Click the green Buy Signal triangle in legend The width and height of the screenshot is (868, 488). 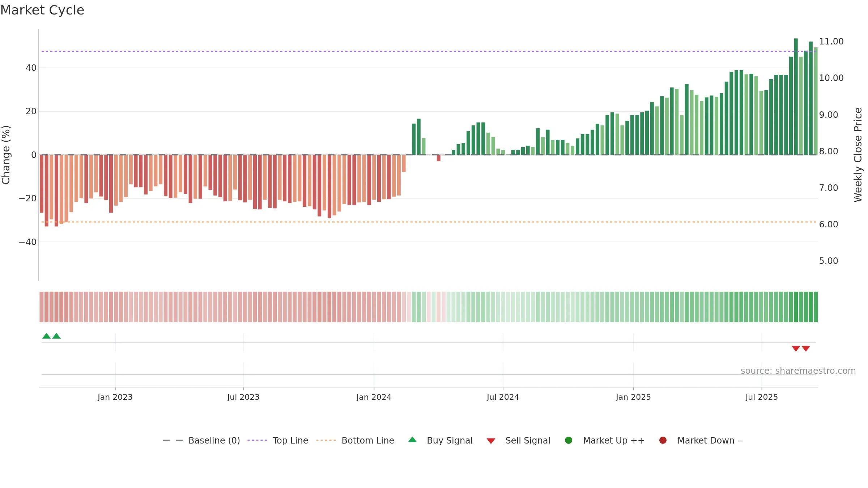pyautogui.click(x=412, y=440)
